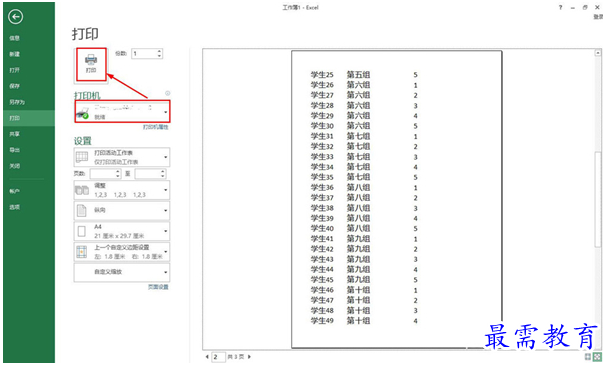This screenshot has width=606, height=368.
Task: Click 学生25 in the preview
Action: [x=322, y=75]
